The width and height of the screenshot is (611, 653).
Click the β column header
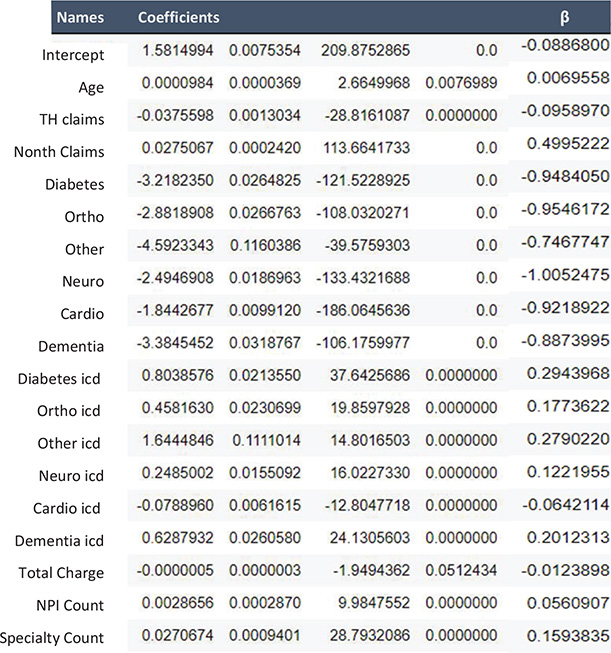coord(565,18)
